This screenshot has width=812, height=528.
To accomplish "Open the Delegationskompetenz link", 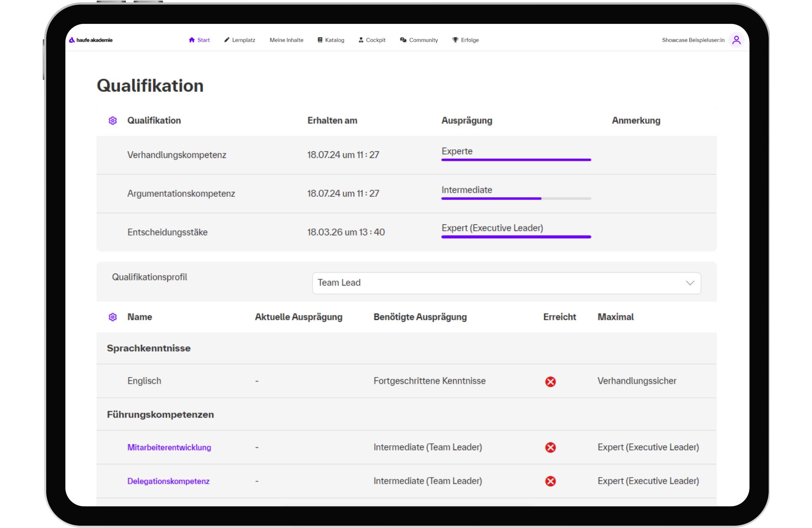I will [x=168, y=481].
